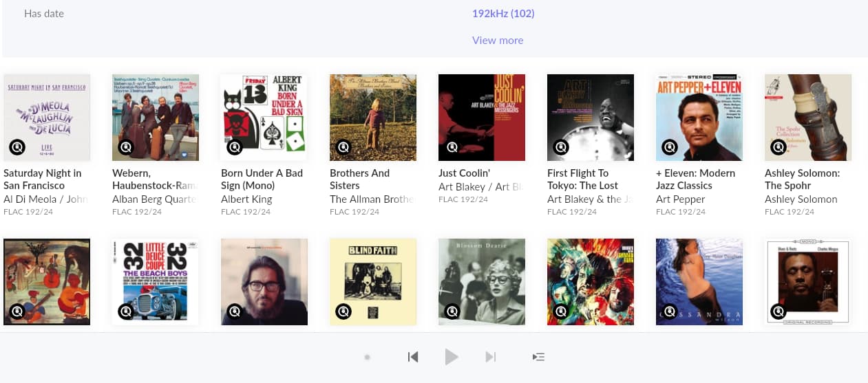Open the Cassandra Wilson album cover

click(x=699, y=282)
